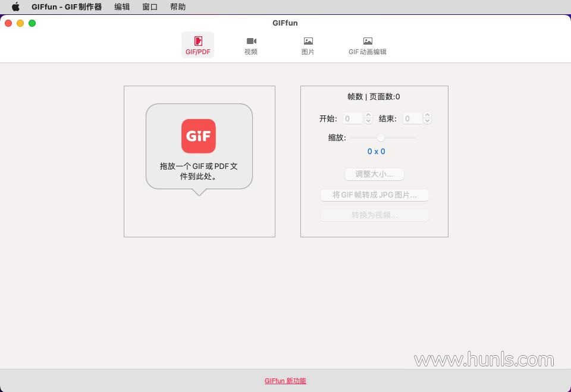This screenshot has height=392, width=571.
Task: Close the GIFfun window
Action: pyautogui.click(x=8, y=23)
